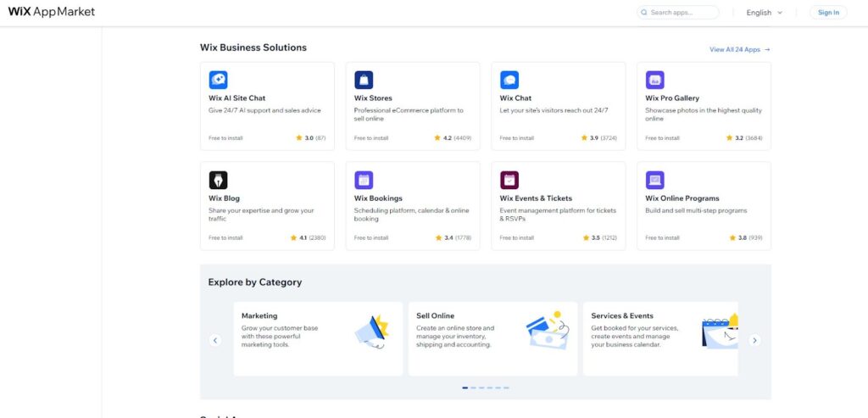
Task: Click 'Scheduling platform, calendar & online booking'
Action: pyautogui.click(x=411, y=215)
